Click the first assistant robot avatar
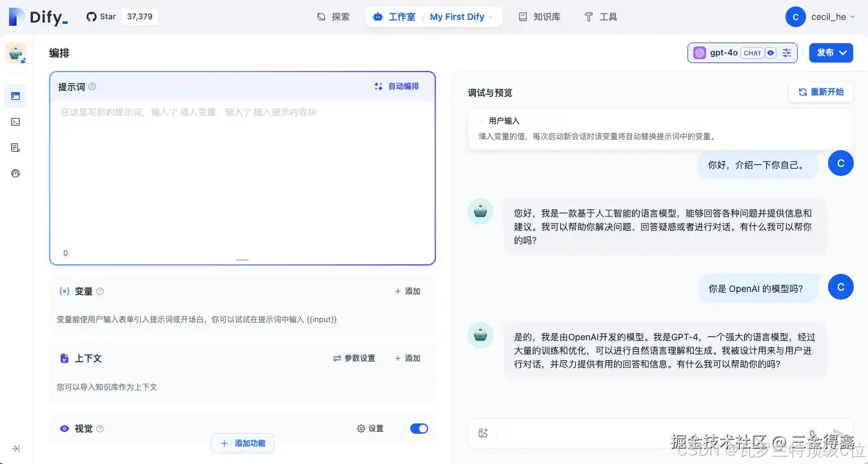 480,211
